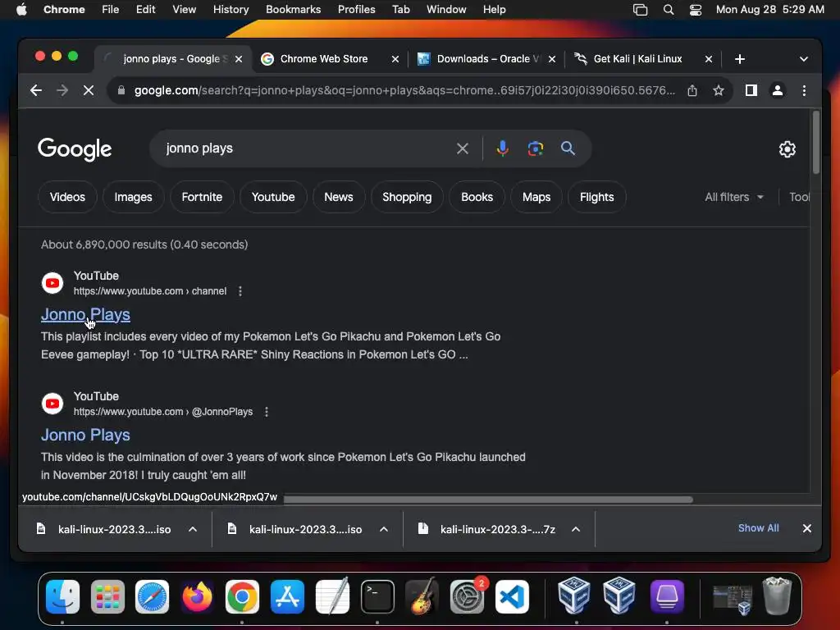The image size is (840, 630).
Task: Open the Chrome profile avatar menu
Action: (x=778, y=90)
